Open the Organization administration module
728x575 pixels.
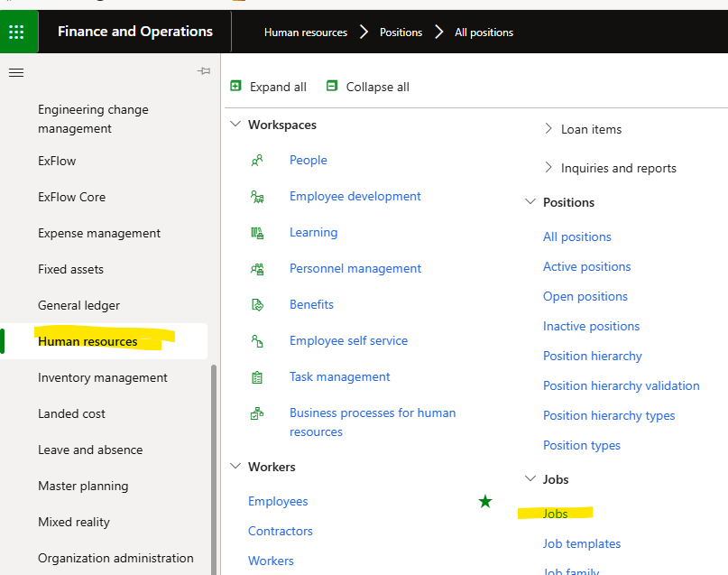tap(115, 558)
